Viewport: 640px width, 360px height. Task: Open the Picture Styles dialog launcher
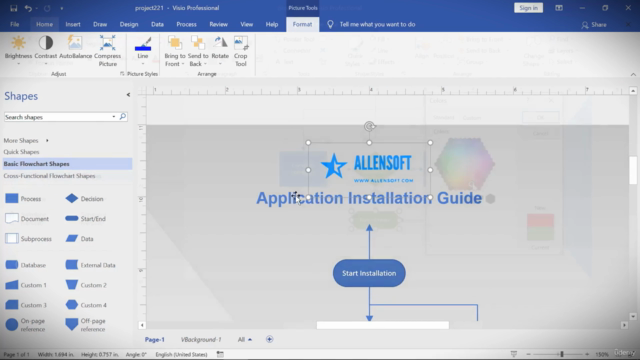tap(122, 74)
